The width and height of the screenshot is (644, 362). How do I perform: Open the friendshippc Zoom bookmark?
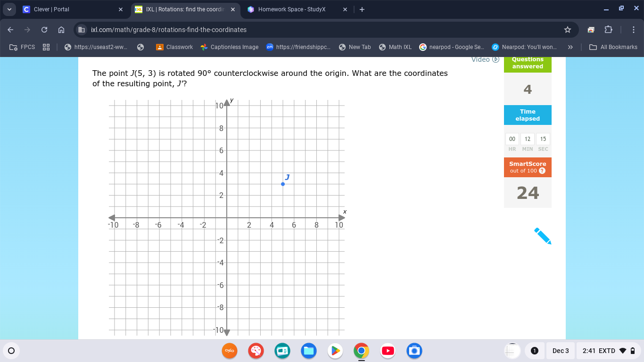(x=298, y=47)
